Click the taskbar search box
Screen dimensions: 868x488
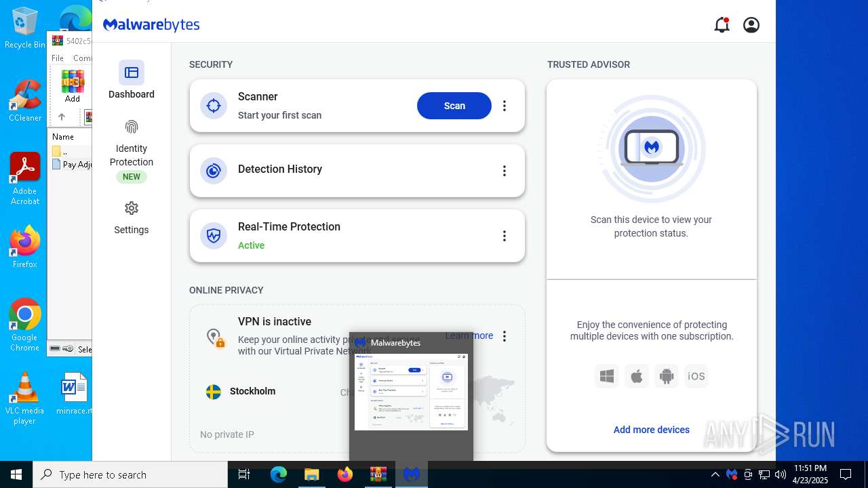point(130,474)
